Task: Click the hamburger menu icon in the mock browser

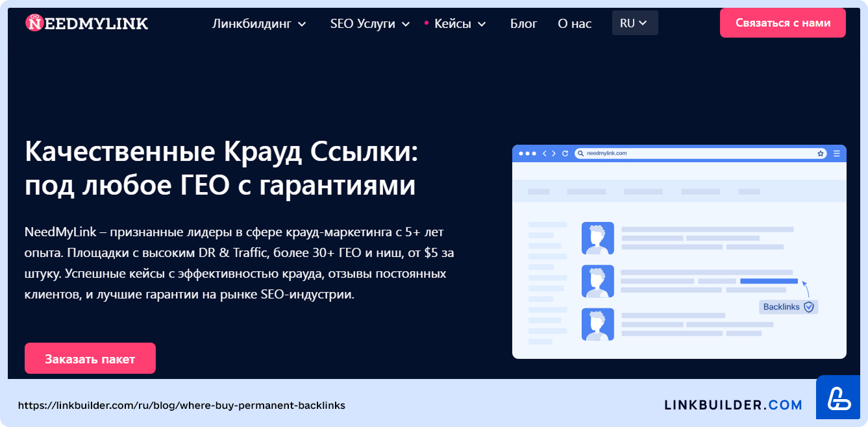Action: point(837,154)
